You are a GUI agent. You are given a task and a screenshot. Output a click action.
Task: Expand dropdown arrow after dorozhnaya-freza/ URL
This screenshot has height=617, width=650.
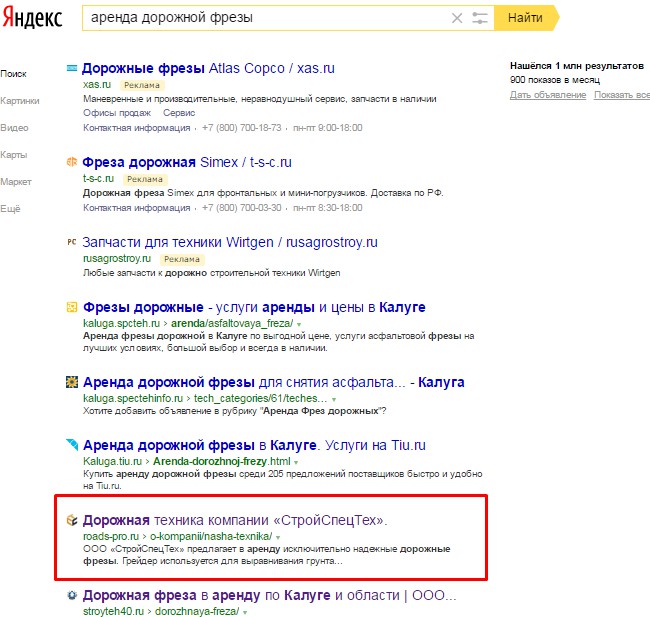click(245, 612)
